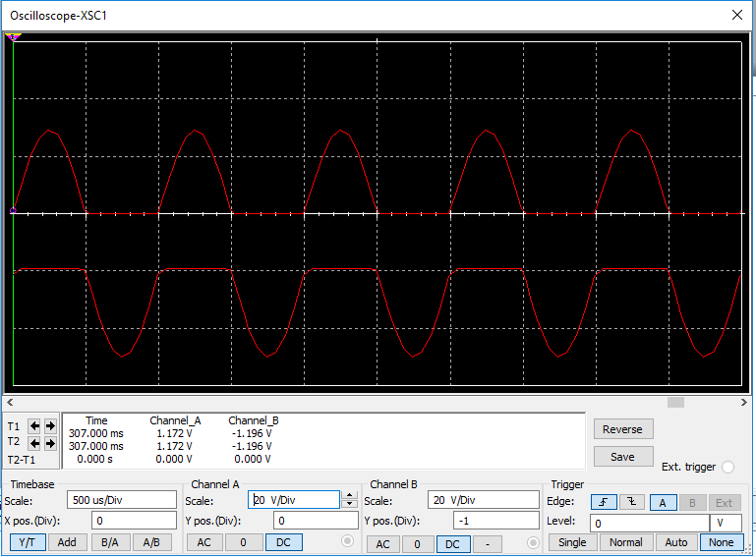Click scroll right arrow under waveform

click(742, 402)
